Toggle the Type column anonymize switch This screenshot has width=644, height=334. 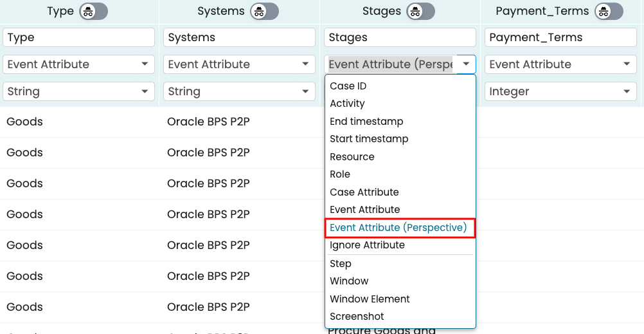pyautogui.click(x=93, y=12)
